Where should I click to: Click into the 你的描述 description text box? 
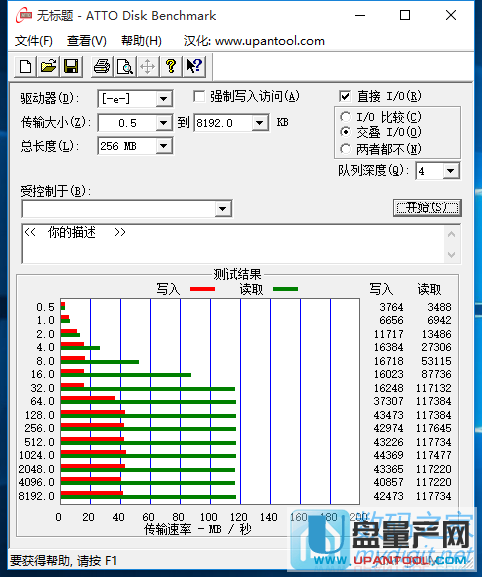(x=233, y=244)
